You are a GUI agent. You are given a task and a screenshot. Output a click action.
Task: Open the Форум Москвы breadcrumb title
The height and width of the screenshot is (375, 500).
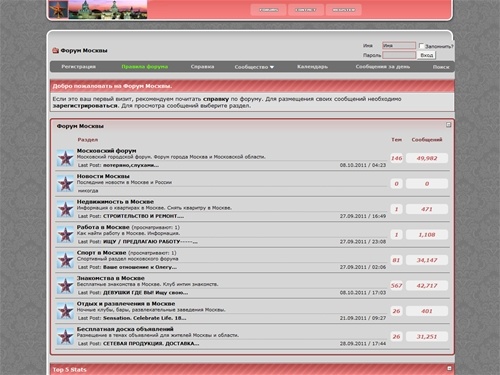pos(84,51)
